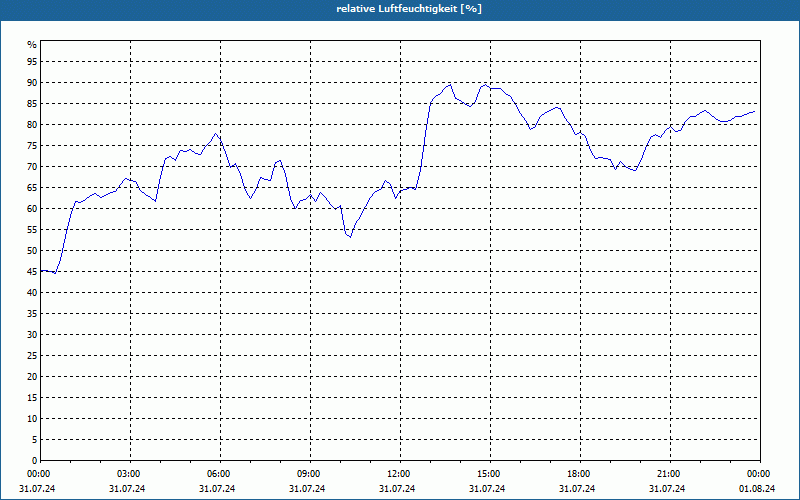Click the 31.07.24 date under 18:00
Screen dimensions: 800x500
(577, 489)
